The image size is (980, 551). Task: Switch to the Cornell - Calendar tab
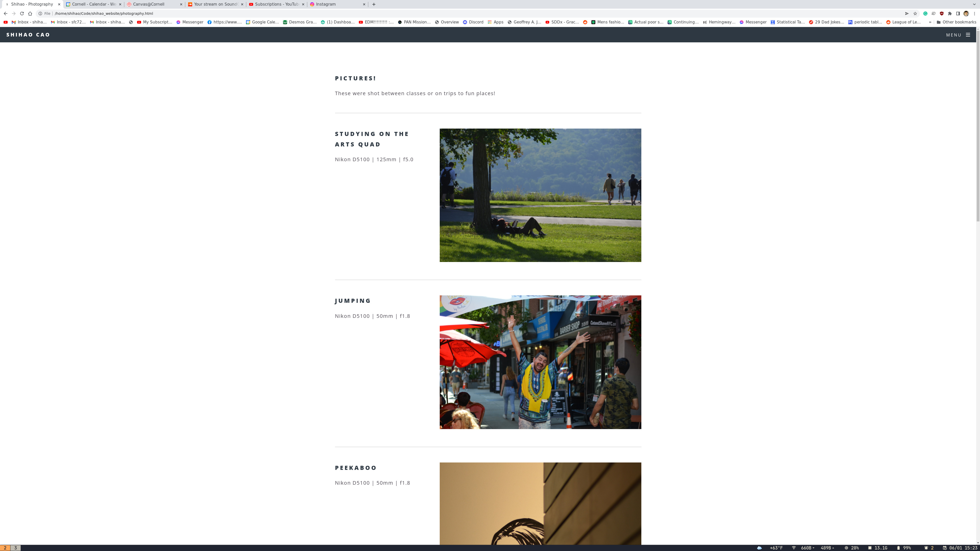pyautogui.click(x=94, y=4)
